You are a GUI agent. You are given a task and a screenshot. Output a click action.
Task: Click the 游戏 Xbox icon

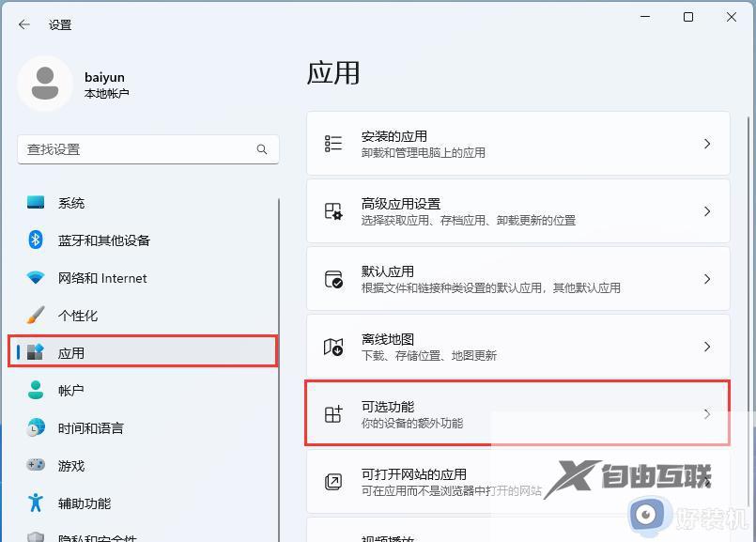(37, 466)
